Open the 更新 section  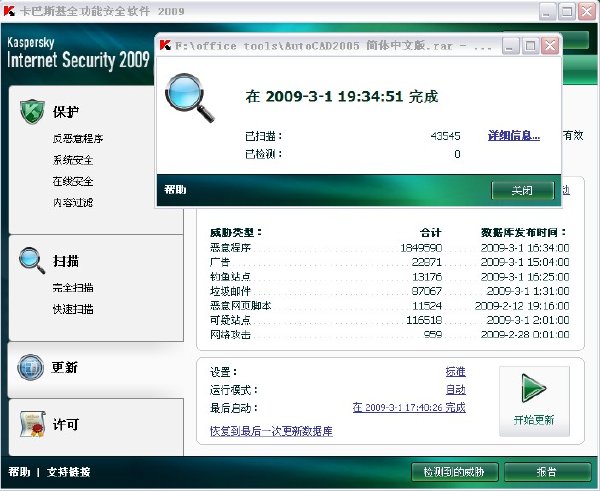point(64,367)
